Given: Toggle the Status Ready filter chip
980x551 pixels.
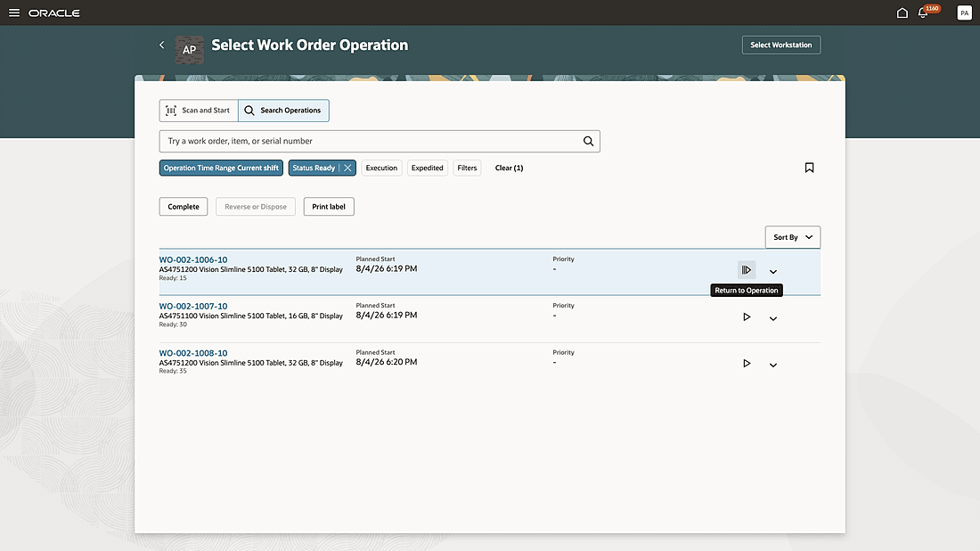Looking at the screenshot, I should pyautogui.click(x=314, y=168).
